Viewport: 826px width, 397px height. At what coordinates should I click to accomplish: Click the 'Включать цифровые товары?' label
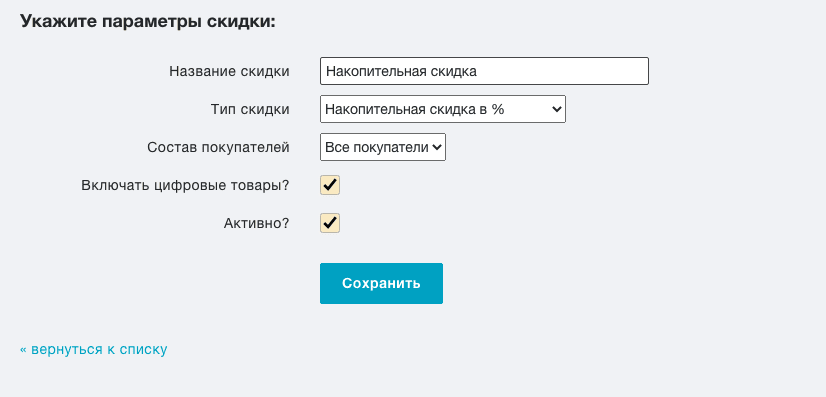(x=185, y=186)
